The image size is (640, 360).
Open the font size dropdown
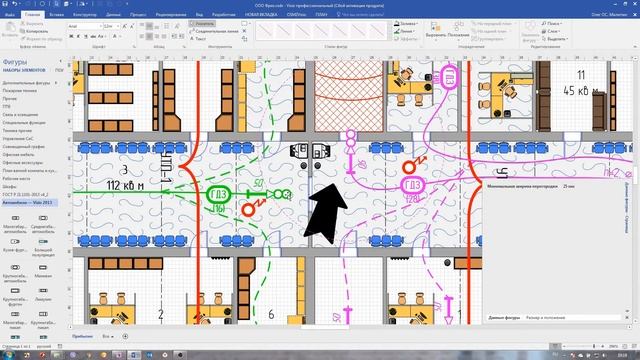[x=118, y=26]
